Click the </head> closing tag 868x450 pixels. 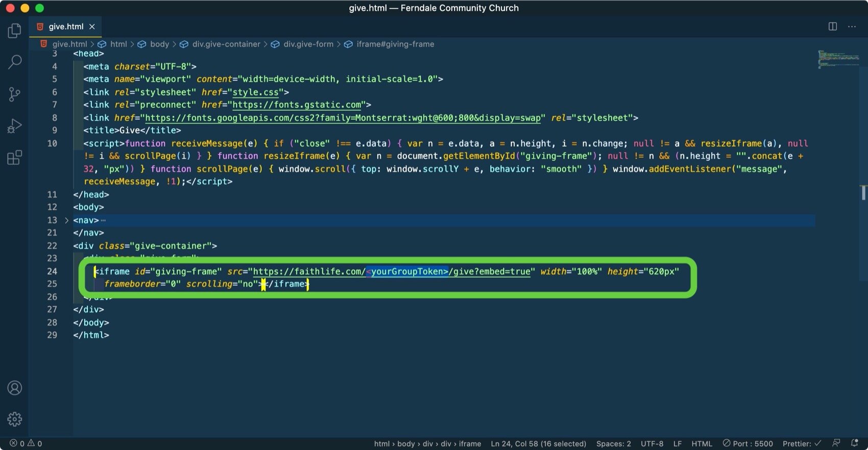point(91,195)
